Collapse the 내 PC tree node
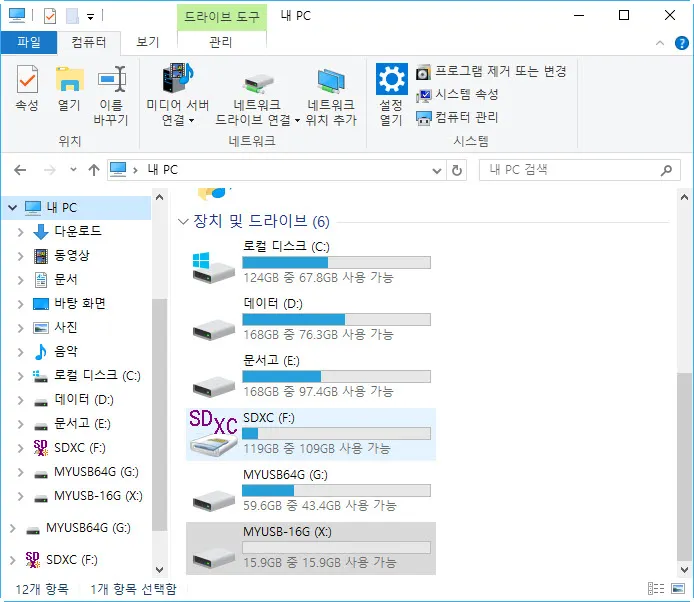This screenshot has width=694, height=602. click(12, 207)
